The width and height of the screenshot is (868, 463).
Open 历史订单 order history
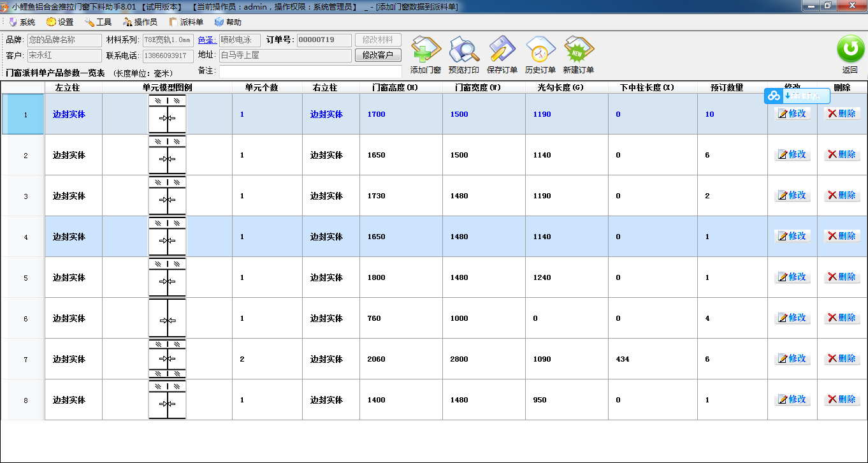(x=540, y=55)
